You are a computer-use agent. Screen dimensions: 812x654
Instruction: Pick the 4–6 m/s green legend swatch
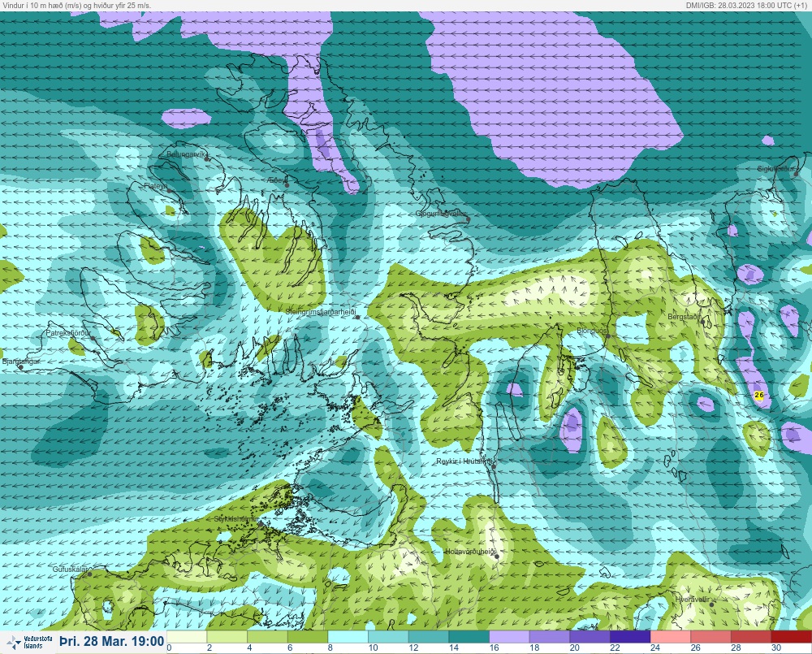268,637
